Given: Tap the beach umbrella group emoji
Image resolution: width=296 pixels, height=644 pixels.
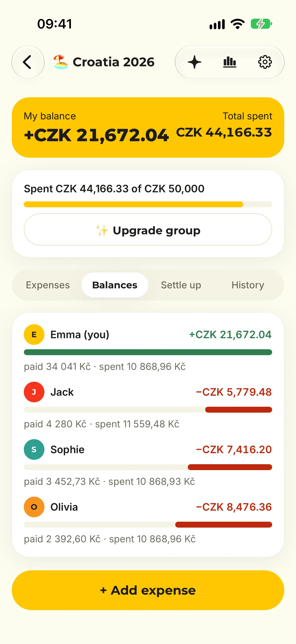Looking at the screenshot, I should (60, 62).
